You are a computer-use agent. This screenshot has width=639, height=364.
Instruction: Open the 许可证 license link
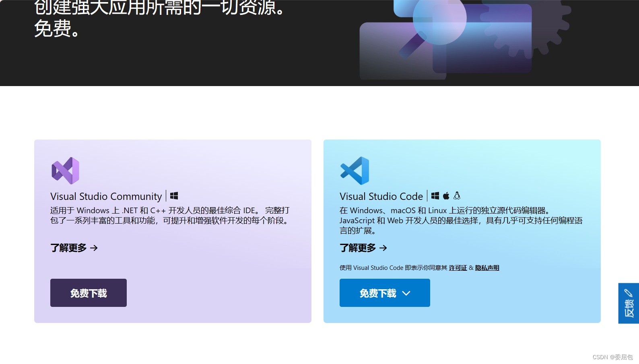[458, 268]
